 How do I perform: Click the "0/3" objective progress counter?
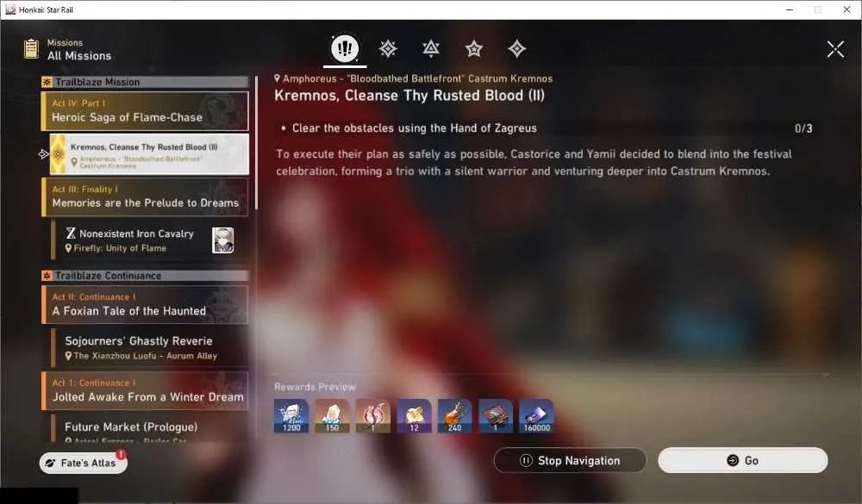point(803,128)
